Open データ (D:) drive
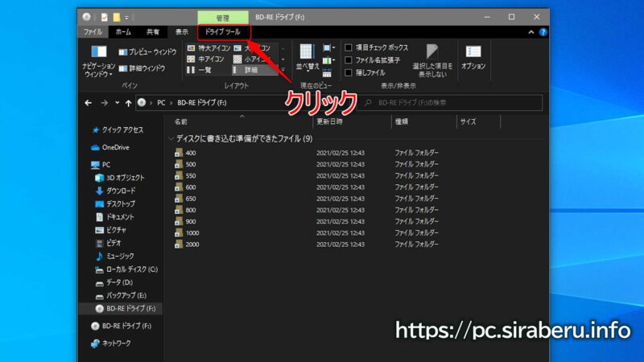This screenshot has width=644, height=362. point(114,283)
